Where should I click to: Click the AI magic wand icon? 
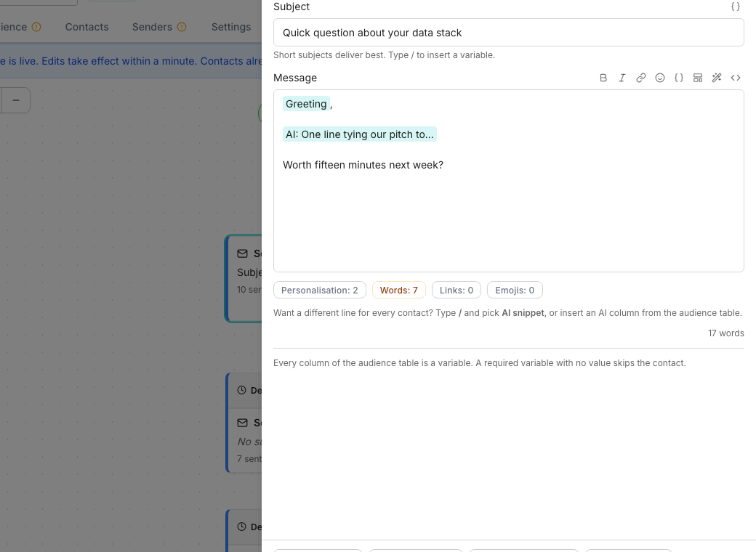click(x=717, y=78)
